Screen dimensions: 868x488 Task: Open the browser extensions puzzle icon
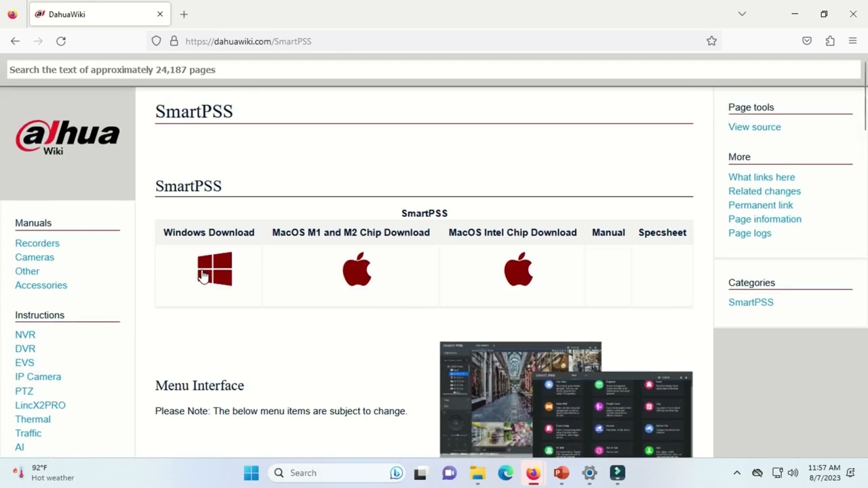click(x=830, y=41)
